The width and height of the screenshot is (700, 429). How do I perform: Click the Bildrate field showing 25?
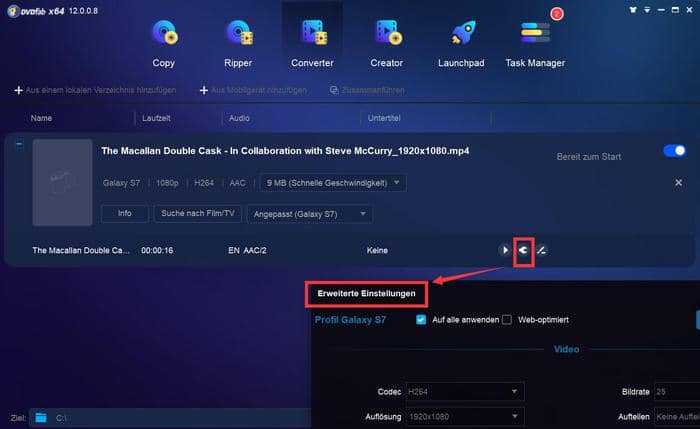[x=677, y=392]
